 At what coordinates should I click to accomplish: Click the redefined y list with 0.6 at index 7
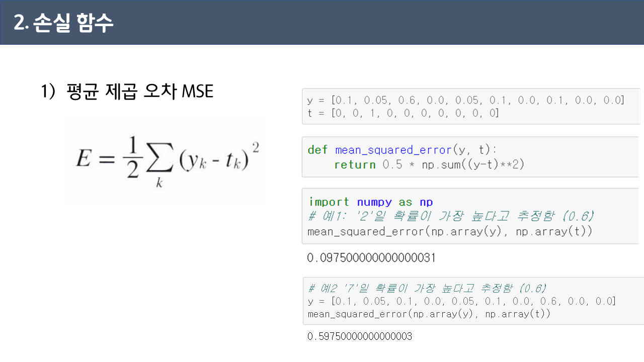click(461, 301)
